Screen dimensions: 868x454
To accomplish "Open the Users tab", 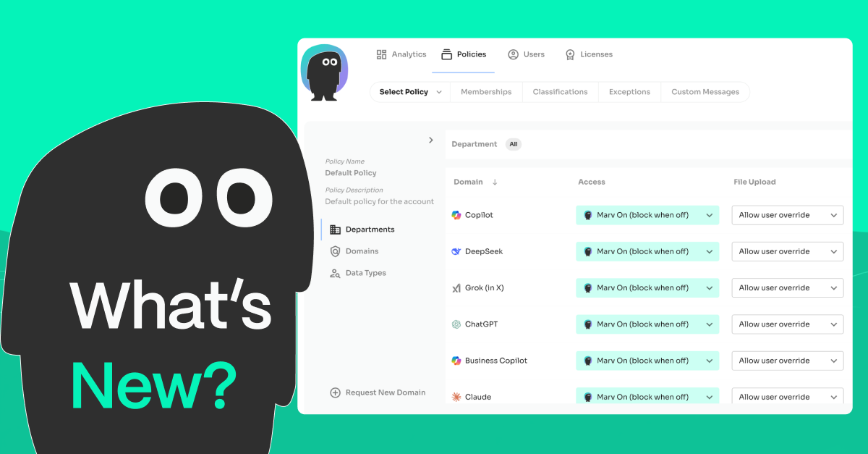I will coord(526,54).
